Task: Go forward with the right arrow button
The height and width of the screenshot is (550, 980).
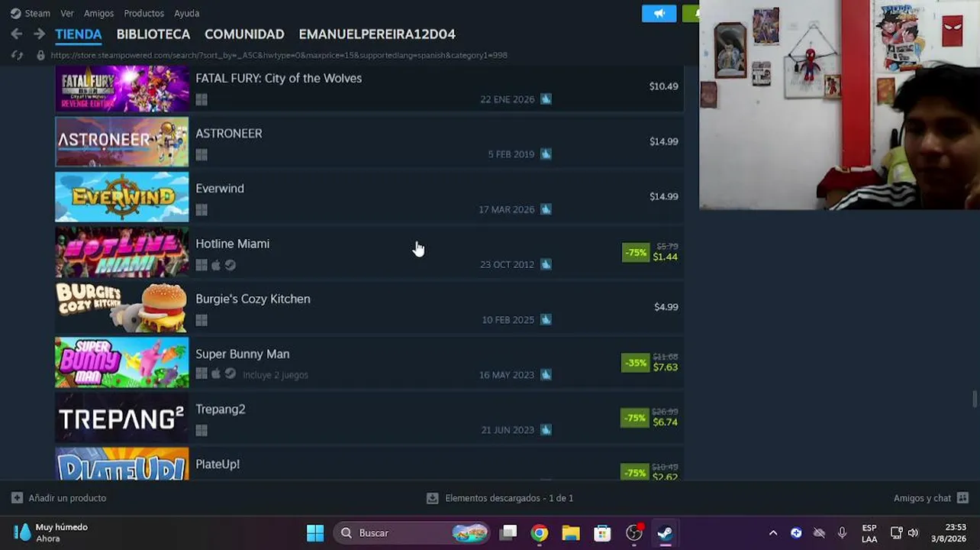Action: (x=40, y=34)
